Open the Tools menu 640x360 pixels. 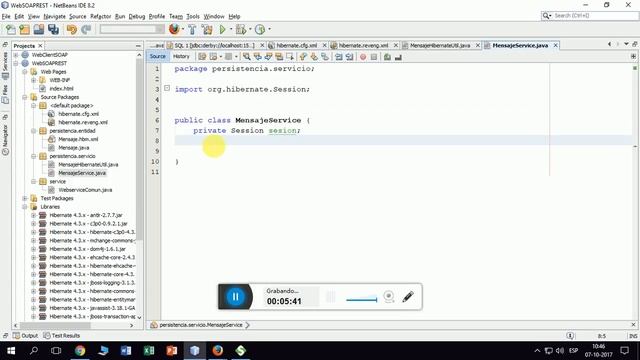point(193,16)
